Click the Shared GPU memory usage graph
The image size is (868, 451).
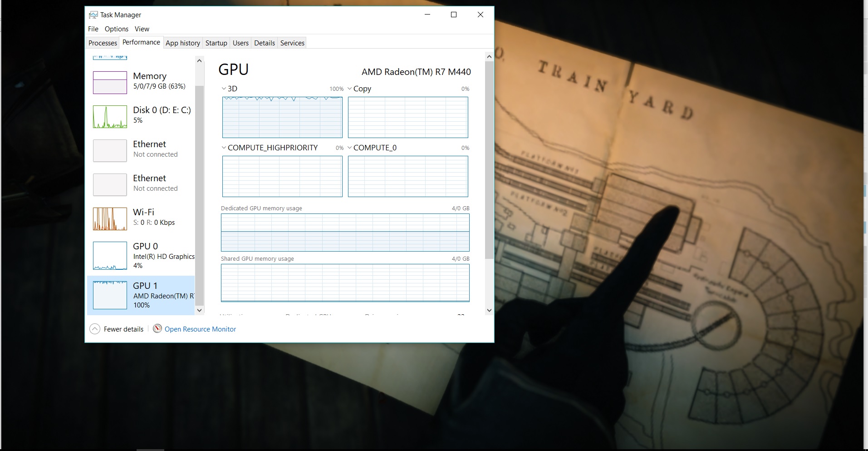tap(345, 282)
